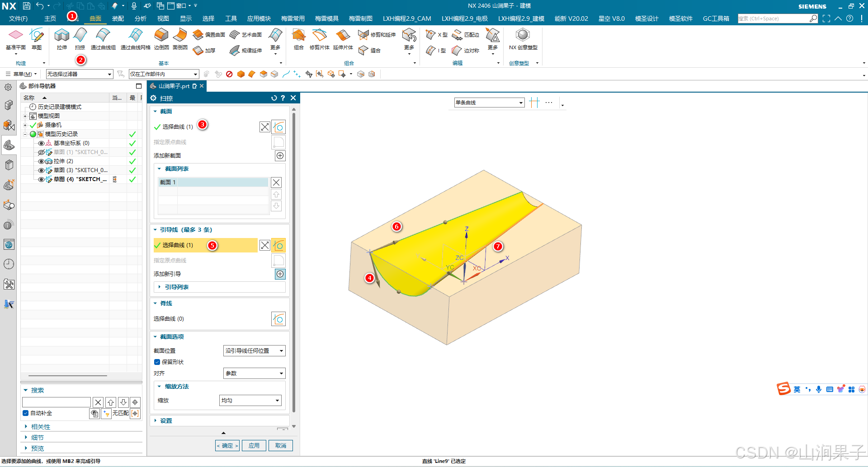Open the 无选择过滤器 dropdown

tap(79, 74)
